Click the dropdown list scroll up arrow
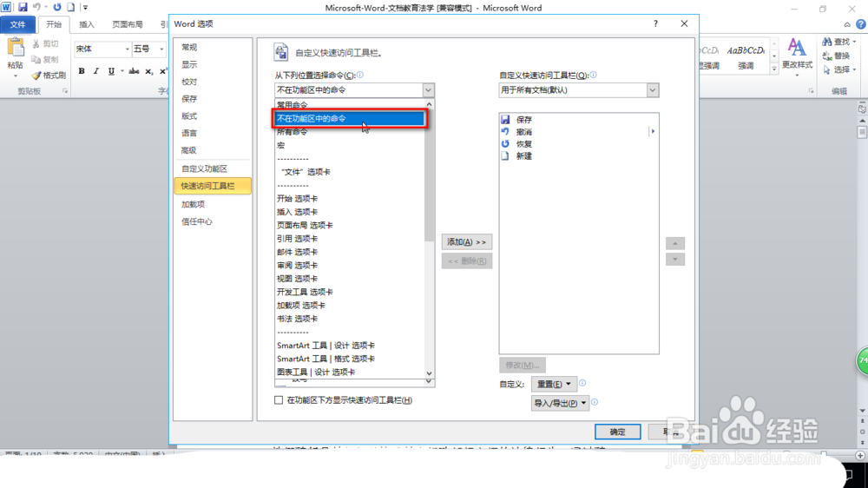 pos(429,104)
